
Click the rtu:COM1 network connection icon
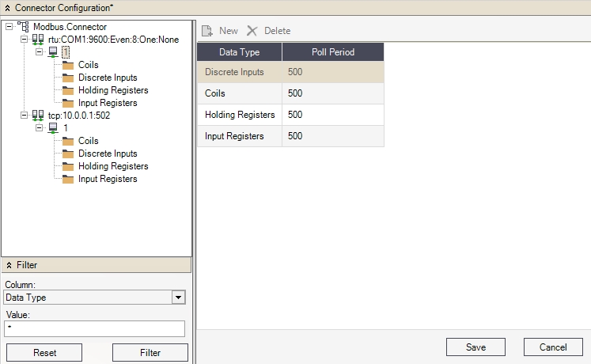tap(38, 40)
